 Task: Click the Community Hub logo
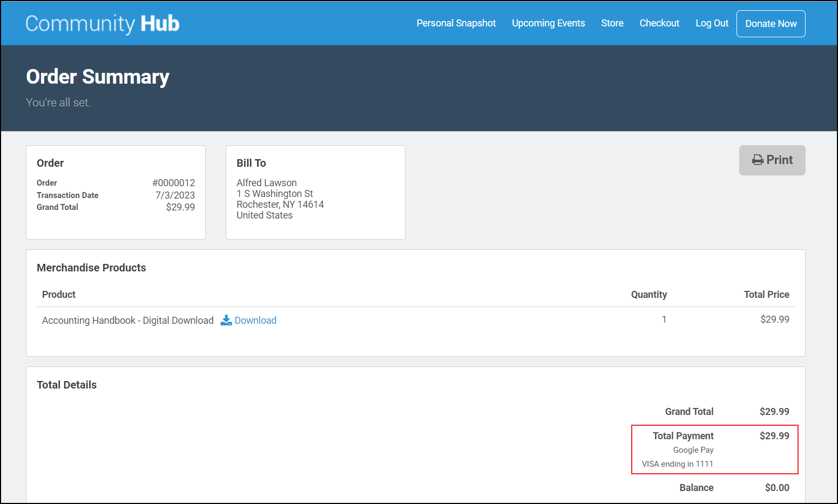(102, 24)
